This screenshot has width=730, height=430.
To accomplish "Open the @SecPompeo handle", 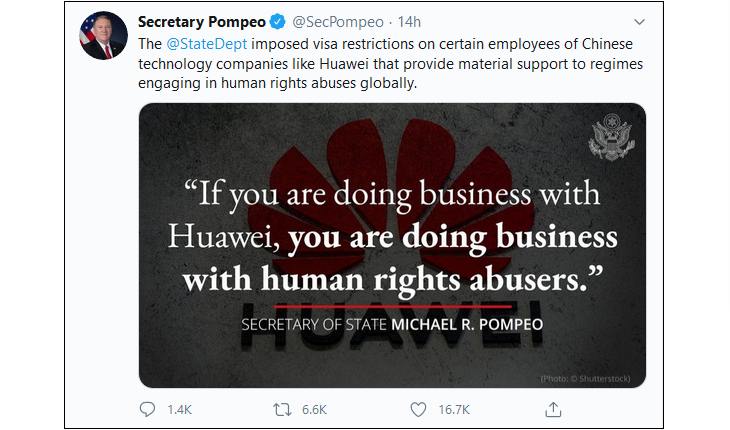I will (x=338, y=22).
